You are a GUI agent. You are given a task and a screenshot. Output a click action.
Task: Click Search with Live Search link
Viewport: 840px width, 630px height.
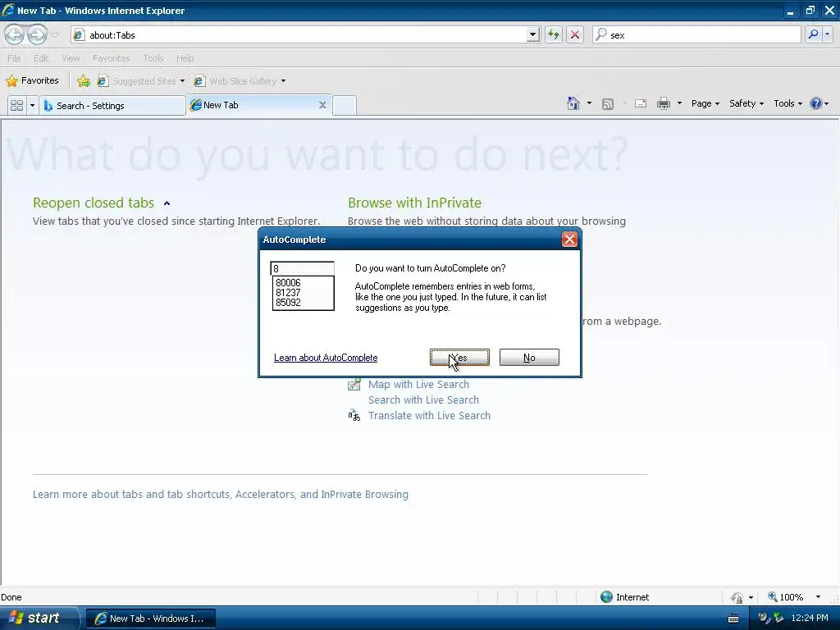[x=423, y=399]
